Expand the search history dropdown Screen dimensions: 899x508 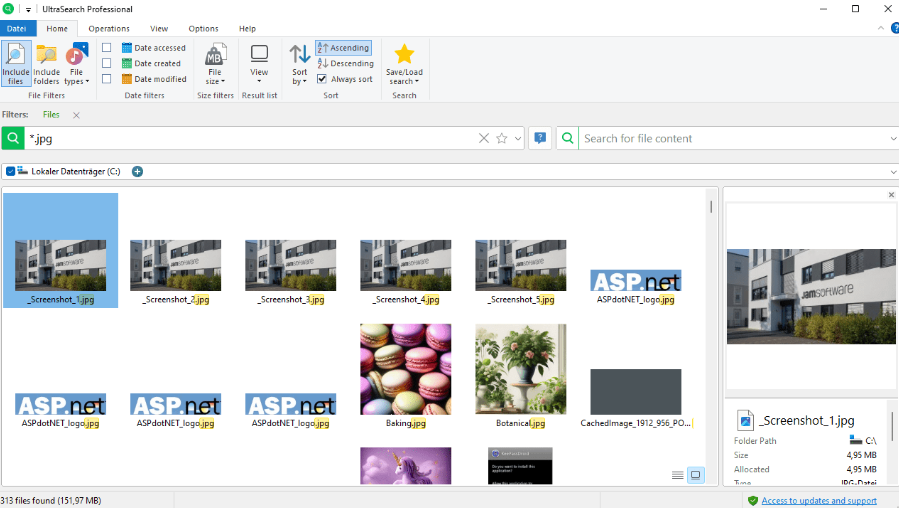518,138
